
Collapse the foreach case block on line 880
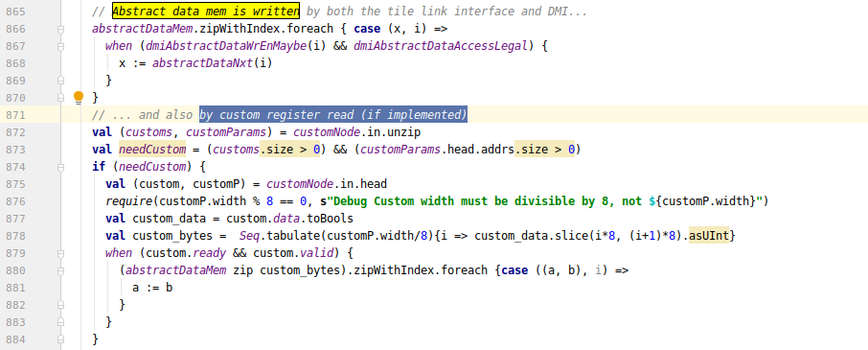[x=61, y=270]
